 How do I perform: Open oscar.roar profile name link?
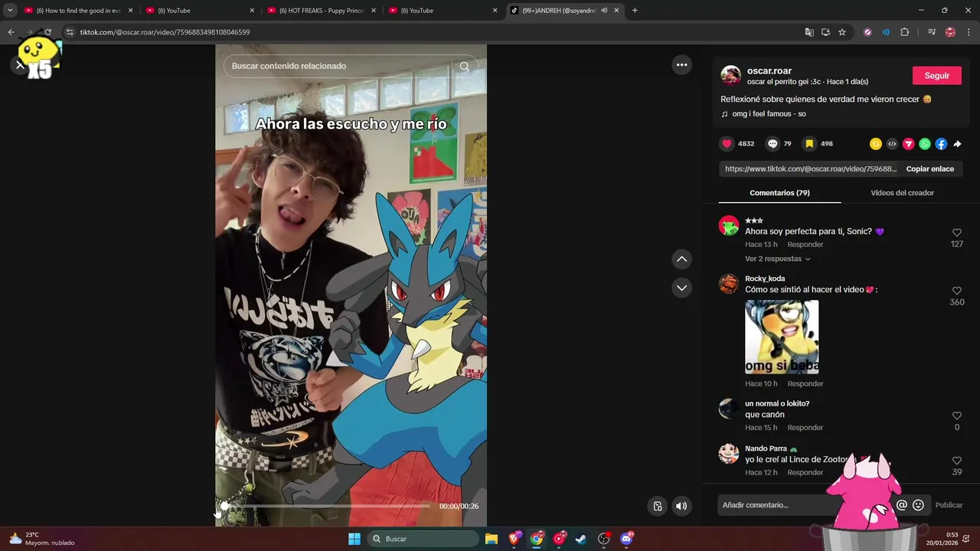(x=769, y=70)
